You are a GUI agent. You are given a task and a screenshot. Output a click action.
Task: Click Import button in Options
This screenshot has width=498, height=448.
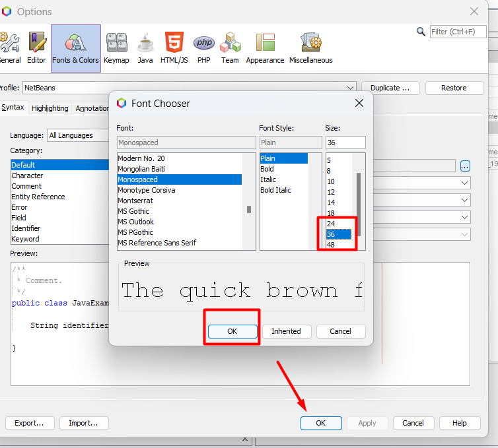84,423
